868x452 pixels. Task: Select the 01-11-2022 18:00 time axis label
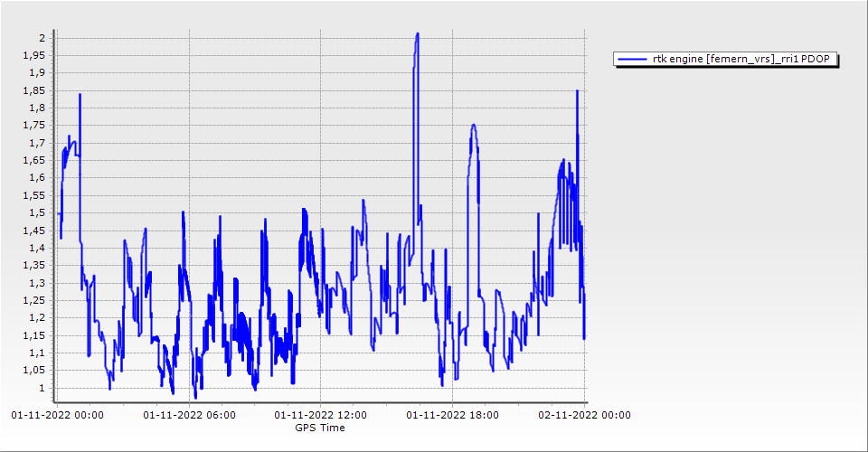pos(453,415)
